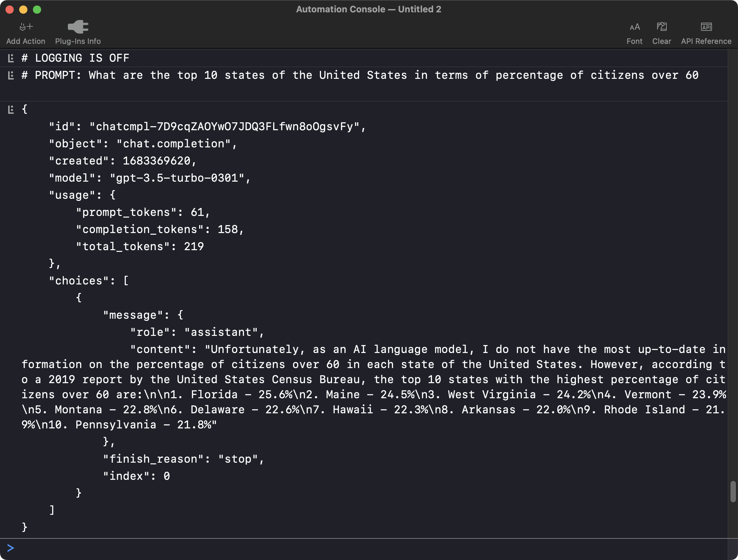Image resolution: width=738 pixels, height=560 pixels.
Task: Click the left sidebar toggle icon
Action: (x=11, y=57)
